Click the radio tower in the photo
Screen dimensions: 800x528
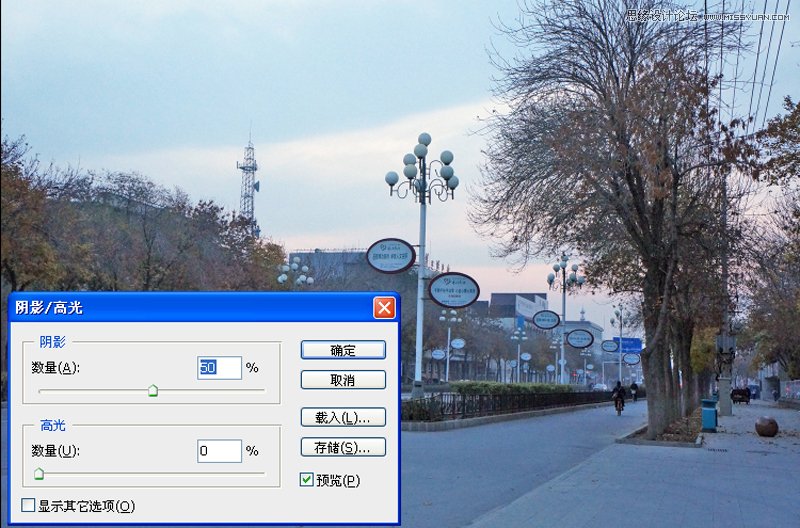coord(248,185)
